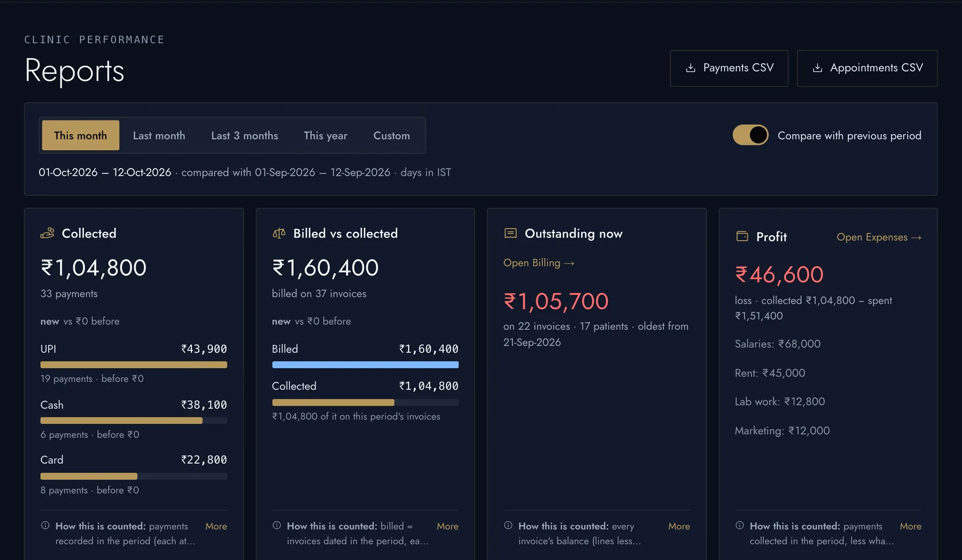
Task: Click the Billed vs collected scales icon
Action: (279, 233)
